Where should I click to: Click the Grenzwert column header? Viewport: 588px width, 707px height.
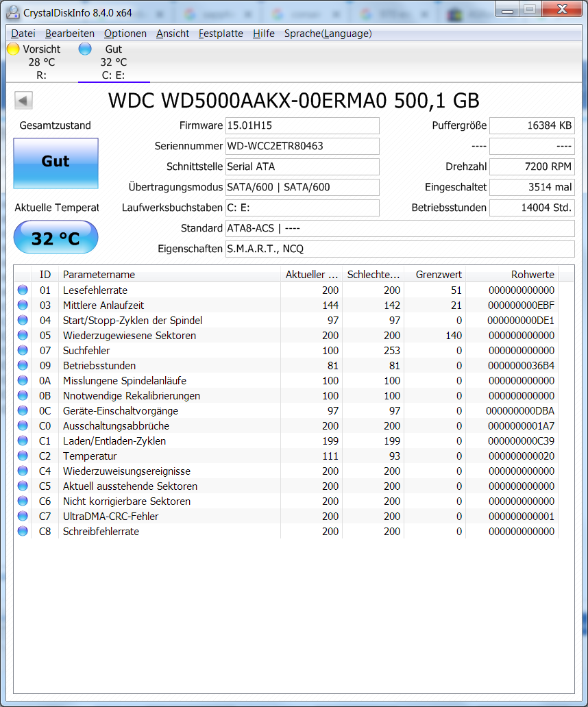tap(435, 274)
